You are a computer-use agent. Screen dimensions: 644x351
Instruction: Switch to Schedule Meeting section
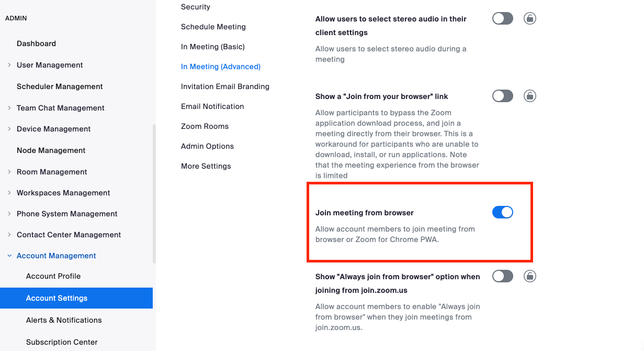click(x=213, y=27)
